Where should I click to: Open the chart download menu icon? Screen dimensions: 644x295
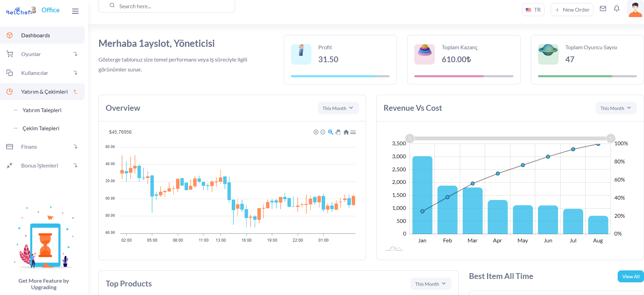[x=353, y=132]
